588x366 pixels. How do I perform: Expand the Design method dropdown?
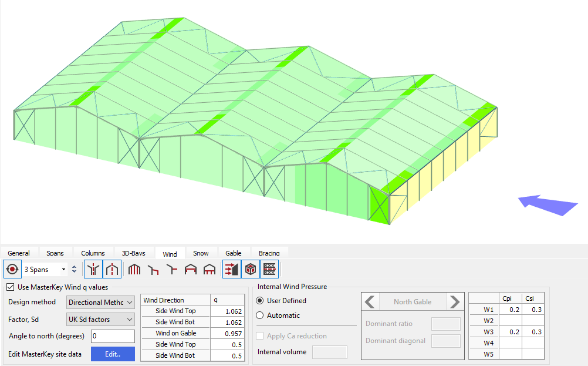point(100,302)
